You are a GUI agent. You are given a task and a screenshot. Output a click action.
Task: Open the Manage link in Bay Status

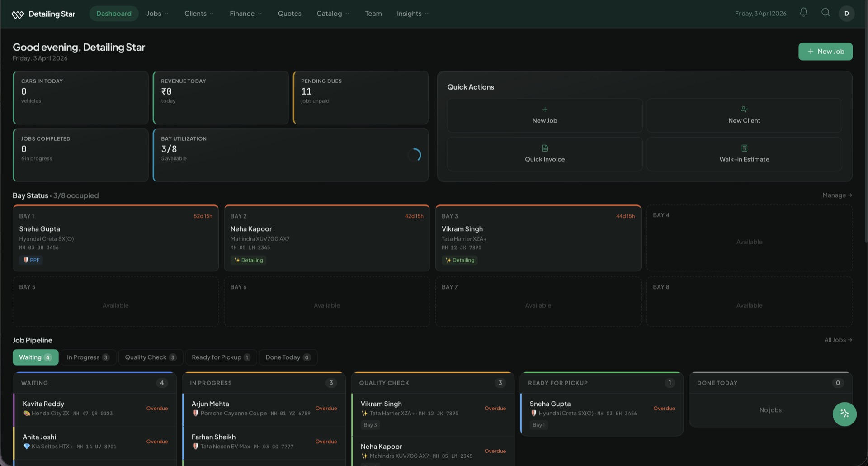(837, 195)
